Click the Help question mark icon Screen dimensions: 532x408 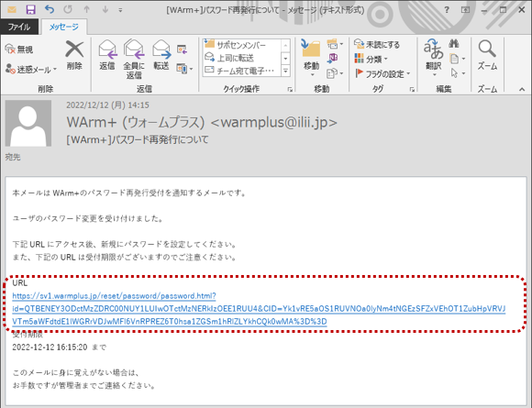(447, 10)
